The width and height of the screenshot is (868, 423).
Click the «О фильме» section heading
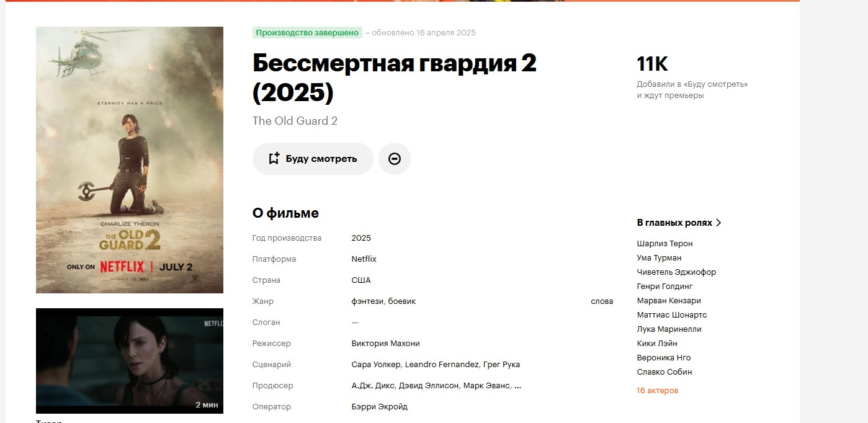(285, 213)
